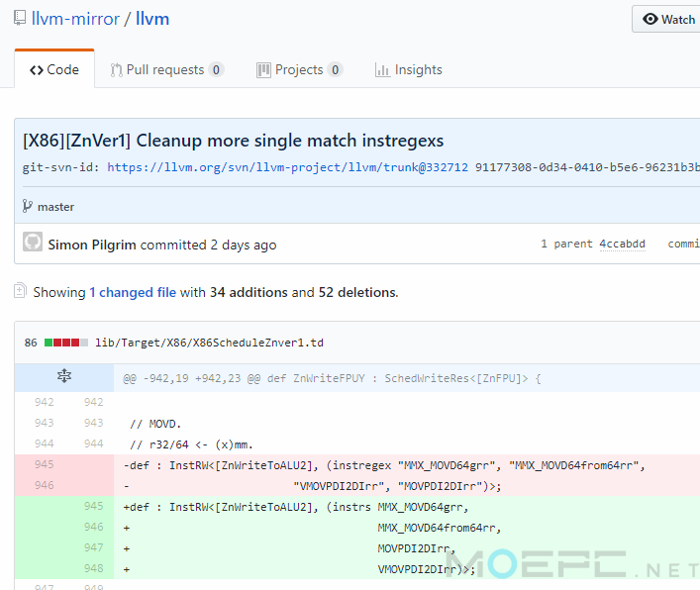Click the commit title text
700x590 pixels.
point(233,141)
